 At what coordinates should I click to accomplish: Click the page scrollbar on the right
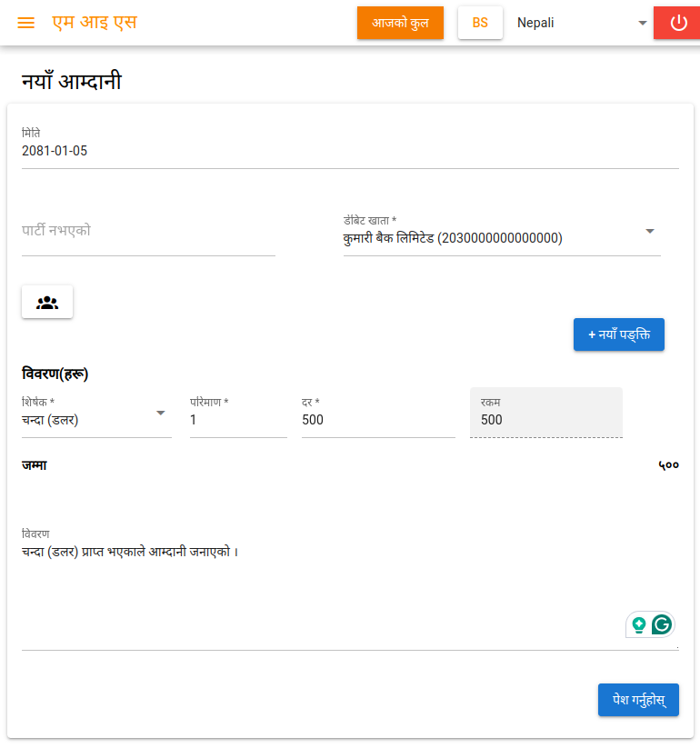coord(695,364)
